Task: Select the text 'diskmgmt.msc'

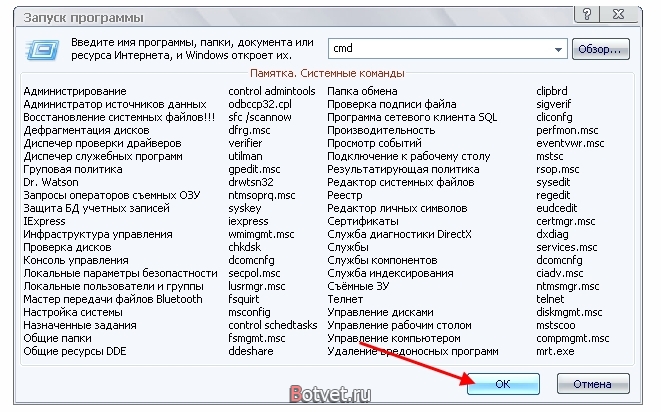Action: [569, 312]
